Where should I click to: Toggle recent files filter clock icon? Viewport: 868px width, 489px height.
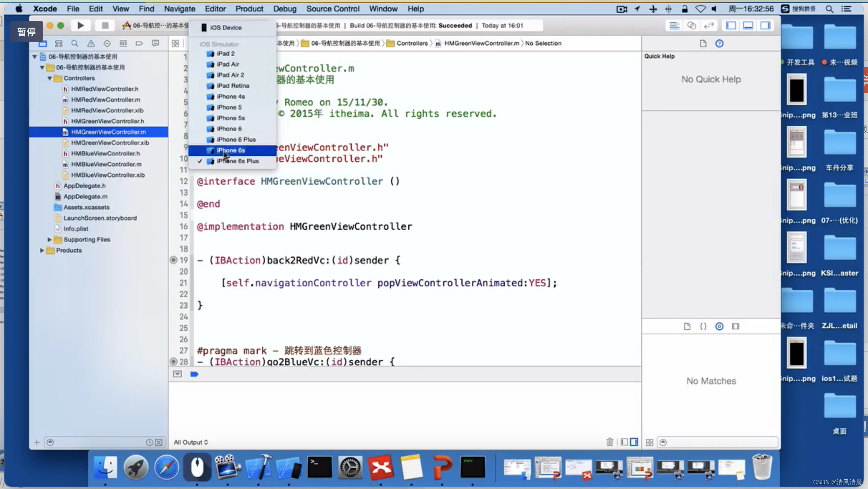click(149, 442)
